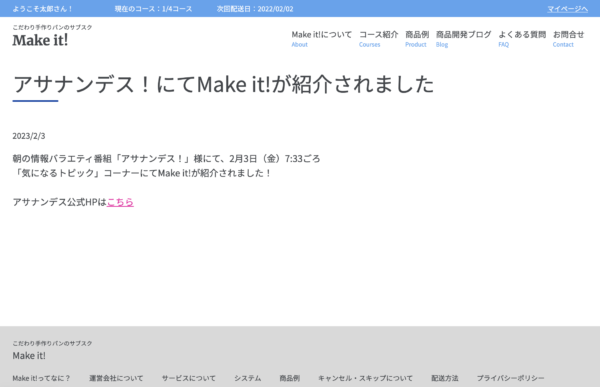
Task: Click ようこそ太郎さん！ greeting text
Action: point(42,9)
